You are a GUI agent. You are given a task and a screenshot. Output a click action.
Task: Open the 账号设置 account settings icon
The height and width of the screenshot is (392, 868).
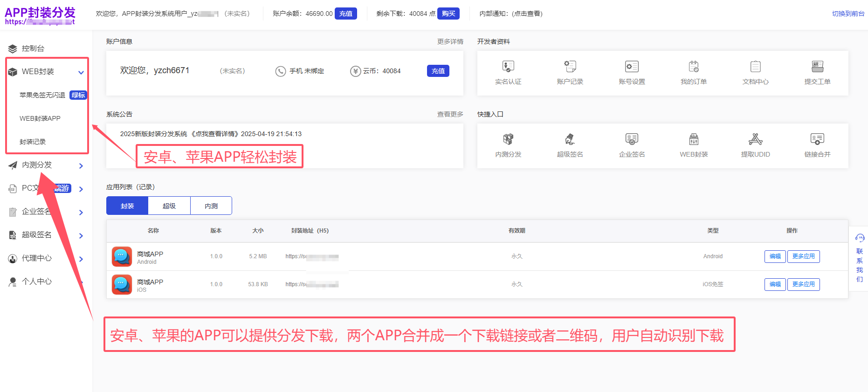tap(632, 66)
